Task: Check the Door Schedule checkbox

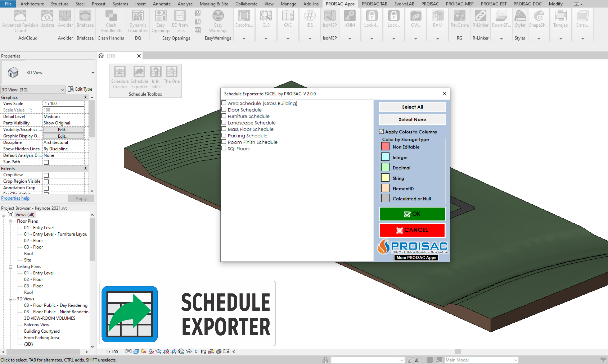Action: [x=224, y=109]
